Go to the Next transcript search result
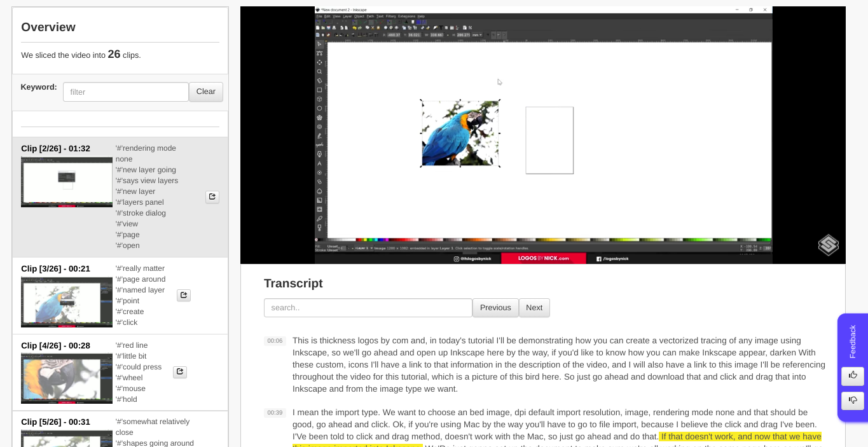868x447 pixels. click(x=534, y=308)
